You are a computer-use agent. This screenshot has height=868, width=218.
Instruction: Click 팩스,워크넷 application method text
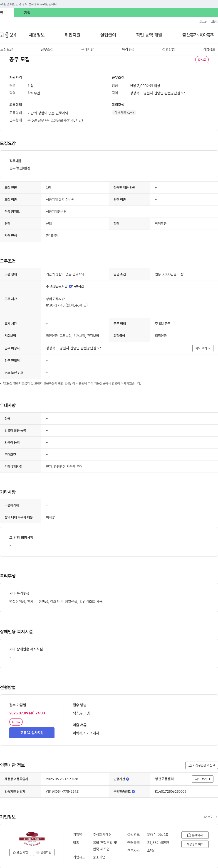[81, 713]
